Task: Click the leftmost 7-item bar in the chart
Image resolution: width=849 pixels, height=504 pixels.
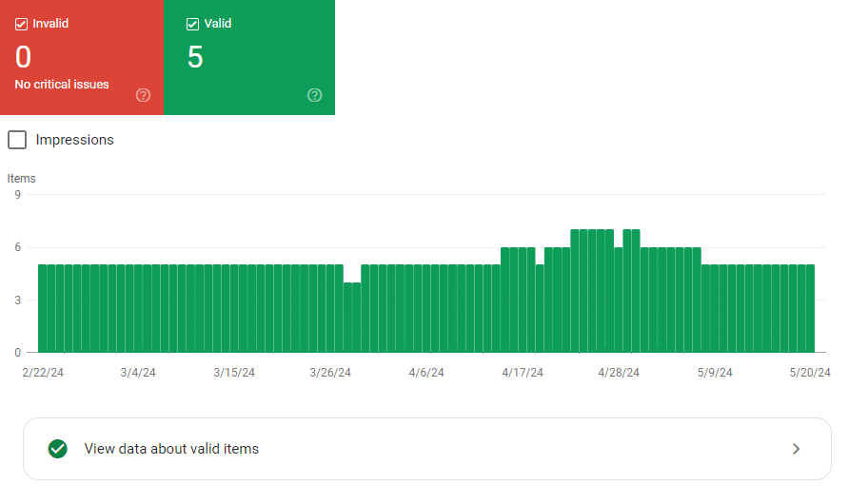Action: point(576,291)
